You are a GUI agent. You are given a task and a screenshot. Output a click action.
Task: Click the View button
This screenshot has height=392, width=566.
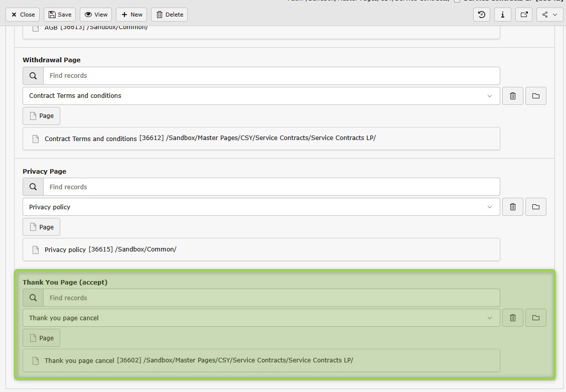coord(96,15)
